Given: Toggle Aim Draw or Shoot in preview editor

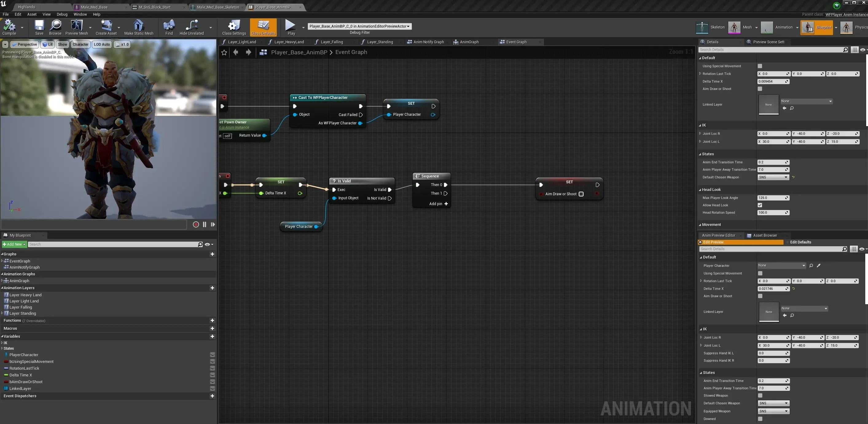Looking at the screenshot, I should 760,296.
